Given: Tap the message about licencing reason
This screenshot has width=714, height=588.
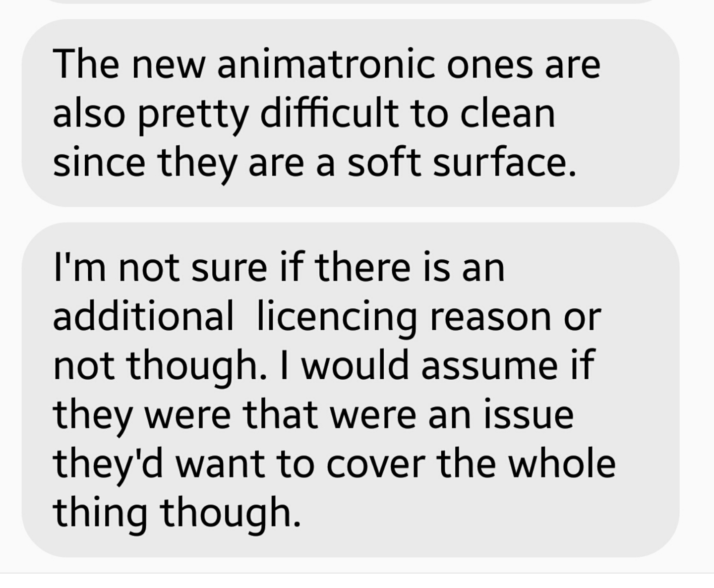Looking at the screenshot, I should pyautogui.click(x=350, y=390).
